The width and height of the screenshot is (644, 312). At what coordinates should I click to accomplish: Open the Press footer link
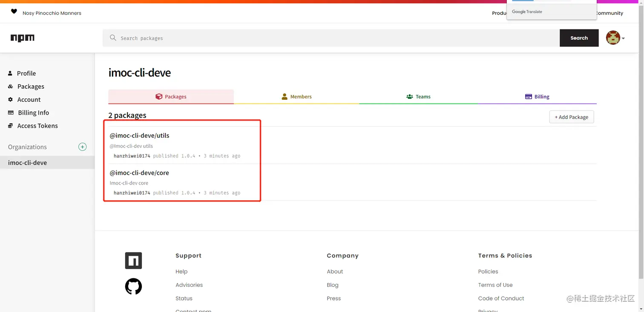click(334, 298)
